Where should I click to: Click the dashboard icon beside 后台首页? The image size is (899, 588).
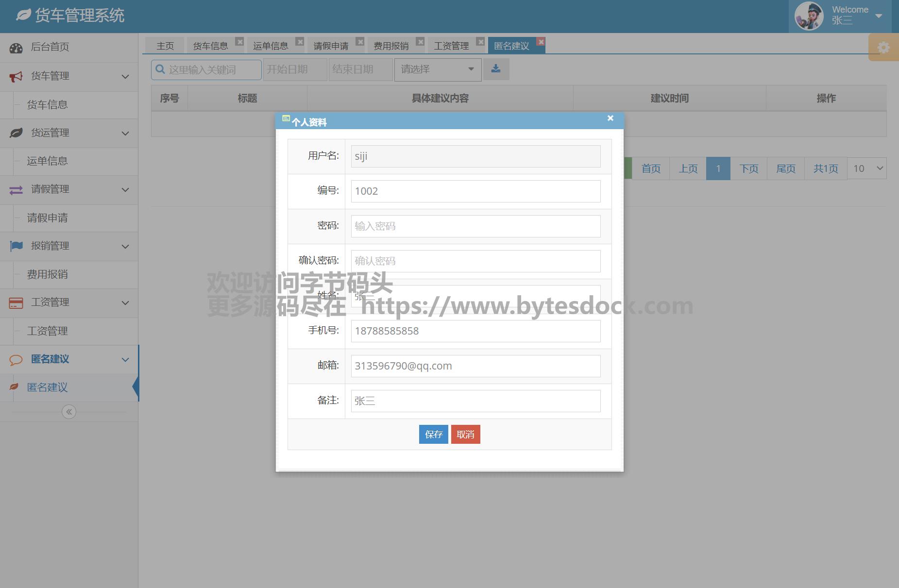click(x=16, y=48)
